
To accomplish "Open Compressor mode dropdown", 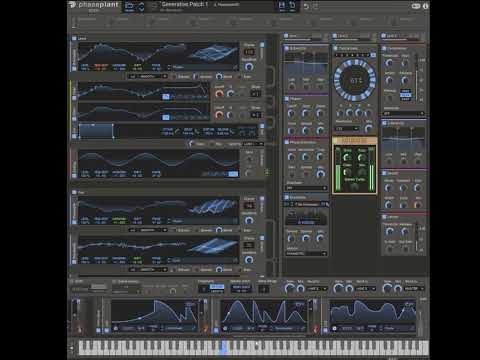I will [404, 114].
